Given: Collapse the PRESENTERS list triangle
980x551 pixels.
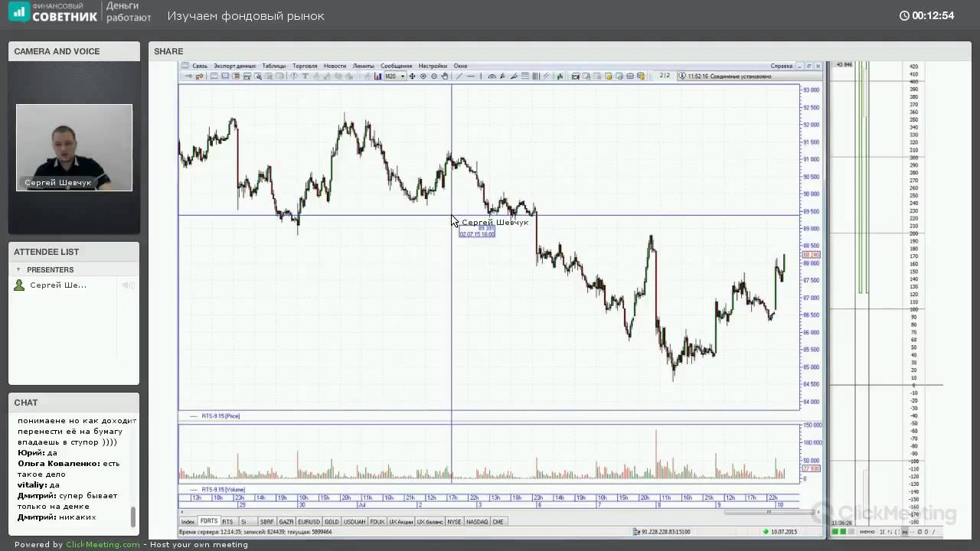Looking at the screenshot, I should click(x=18, y=269).
